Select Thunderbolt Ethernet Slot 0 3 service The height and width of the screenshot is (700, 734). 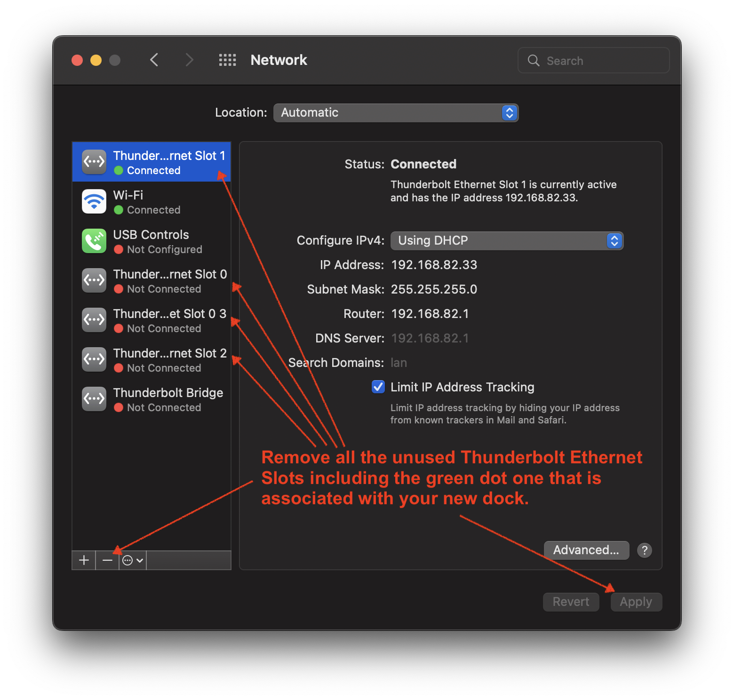[152, 320]
